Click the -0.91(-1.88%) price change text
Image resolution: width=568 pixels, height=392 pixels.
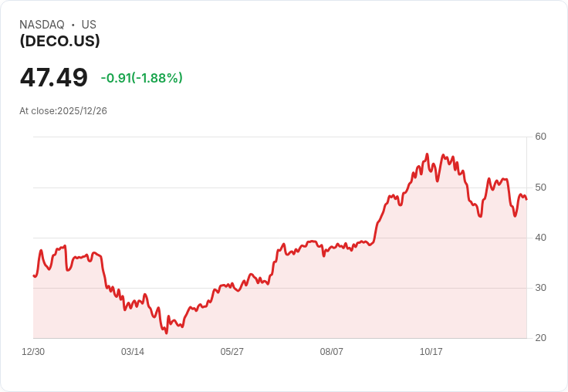click(x=142, y=78)
